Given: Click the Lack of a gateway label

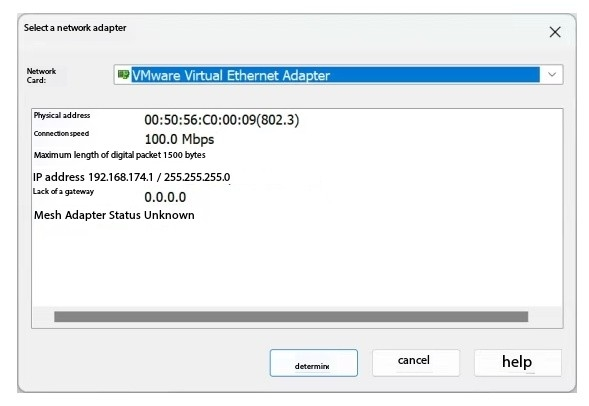Looking at the screenshot, I should point(63,192).
